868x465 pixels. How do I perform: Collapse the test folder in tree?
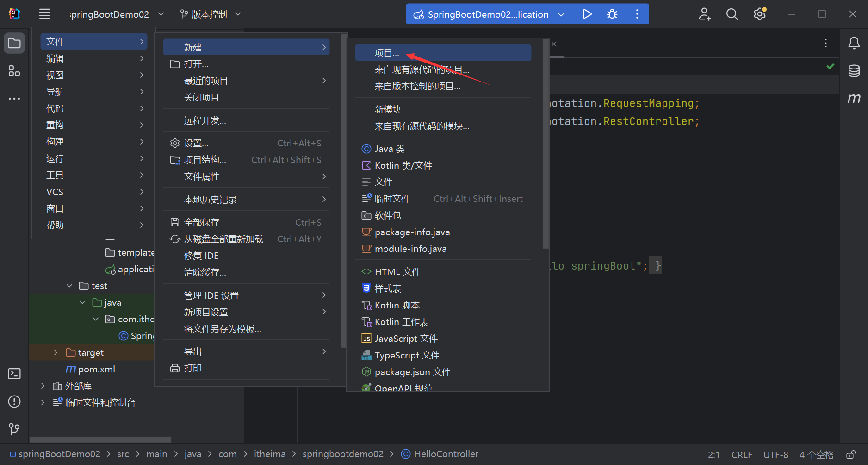pyautogui.click(x=69, y=286)
